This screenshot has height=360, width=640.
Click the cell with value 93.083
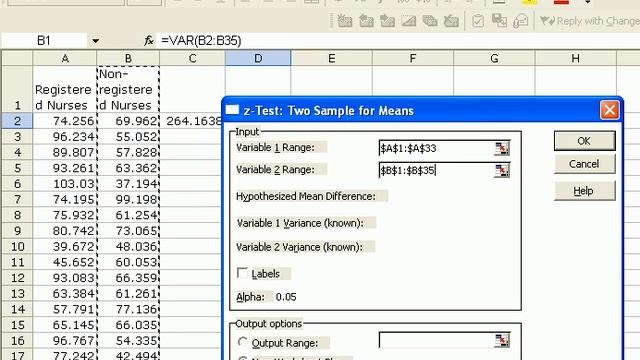[65, 278]
